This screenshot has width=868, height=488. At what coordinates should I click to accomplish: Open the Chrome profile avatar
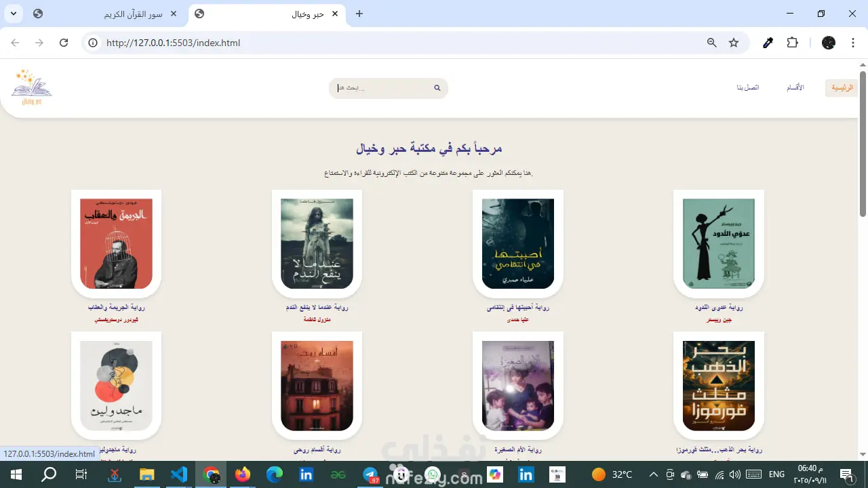click(x=829, y=43)
